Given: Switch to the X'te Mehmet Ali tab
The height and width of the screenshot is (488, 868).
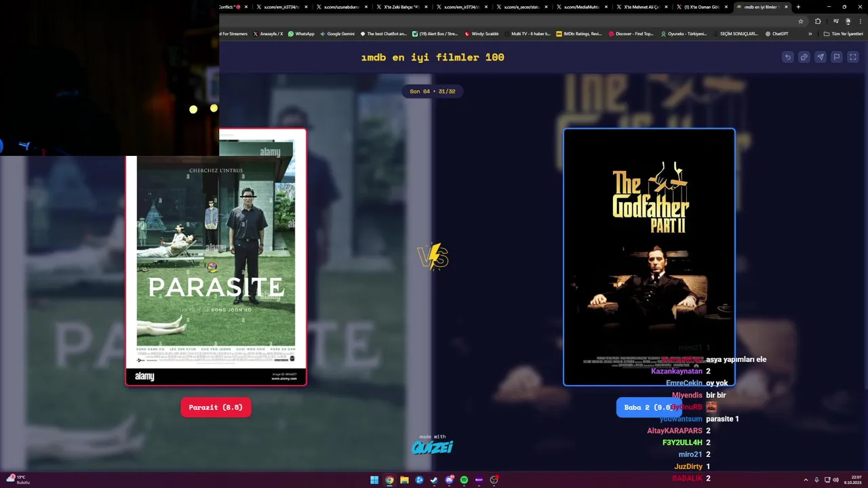Looking at the screenshot, I should coord(642,7).
